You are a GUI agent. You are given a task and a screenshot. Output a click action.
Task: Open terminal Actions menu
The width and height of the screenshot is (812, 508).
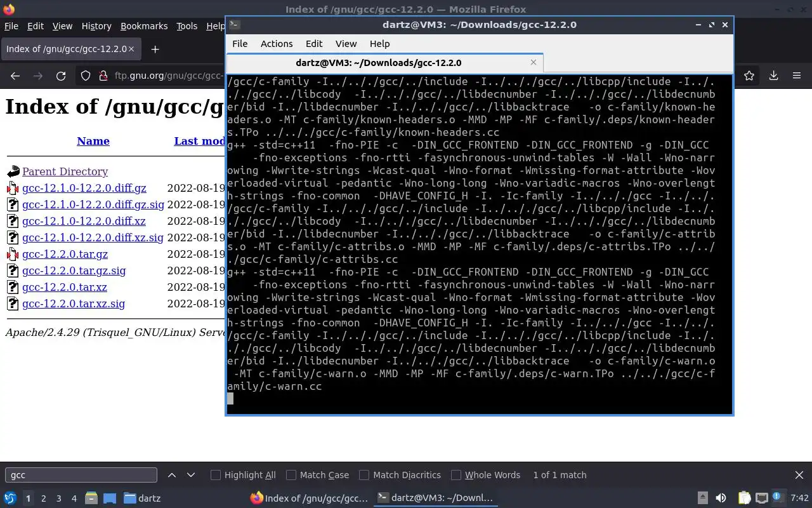coord(277,44)
